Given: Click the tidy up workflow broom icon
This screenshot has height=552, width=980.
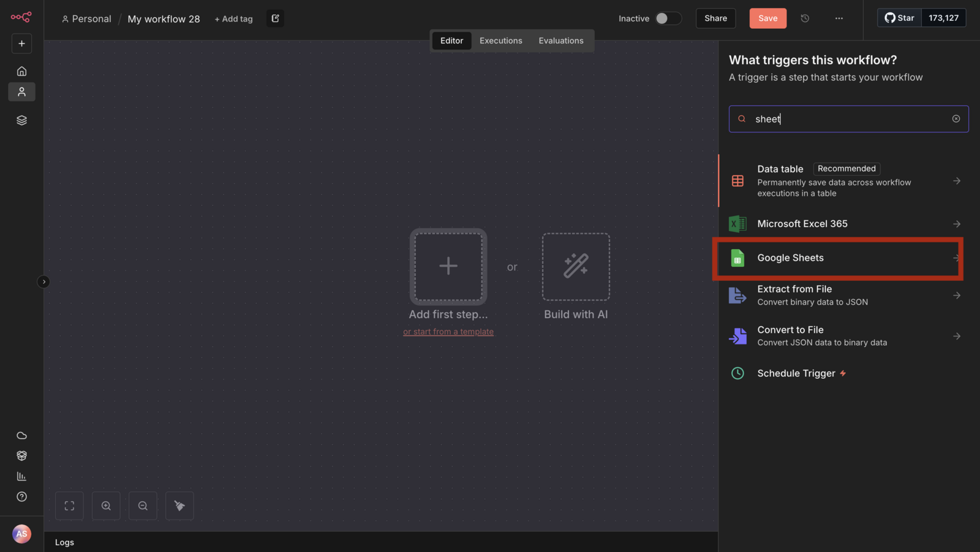Looking at the screenshot, I should (179, 505).
